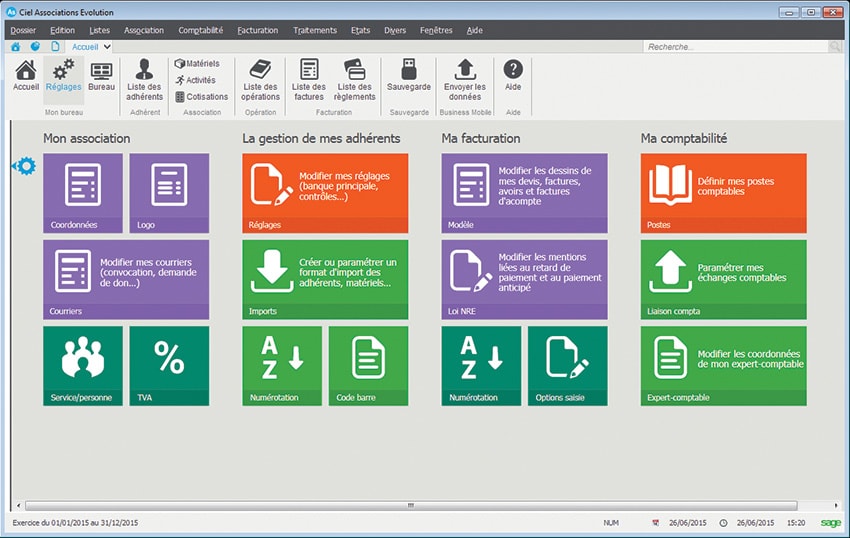This screenshot has height=538, width=850.
Task: Click in the Recherche search field
Action: tap(735, 46)
